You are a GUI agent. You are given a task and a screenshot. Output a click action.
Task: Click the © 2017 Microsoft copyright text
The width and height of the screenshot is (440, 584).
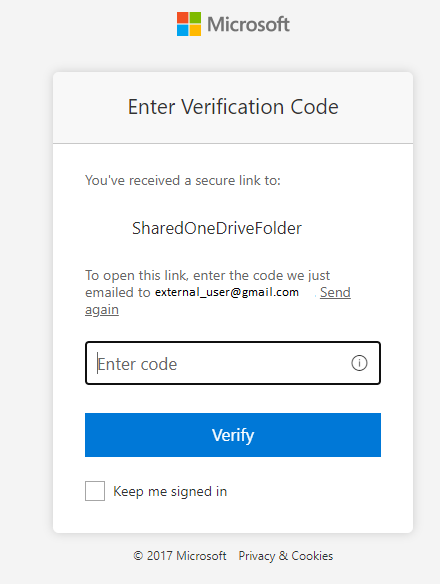click(180, 556)
